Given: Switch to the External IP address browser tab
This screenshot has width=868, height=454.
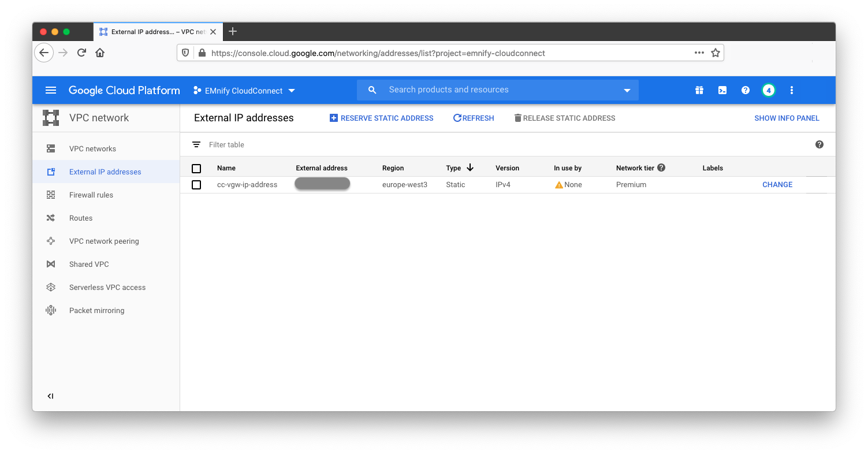Looking at the screenshot, I should tap(156, 32).
